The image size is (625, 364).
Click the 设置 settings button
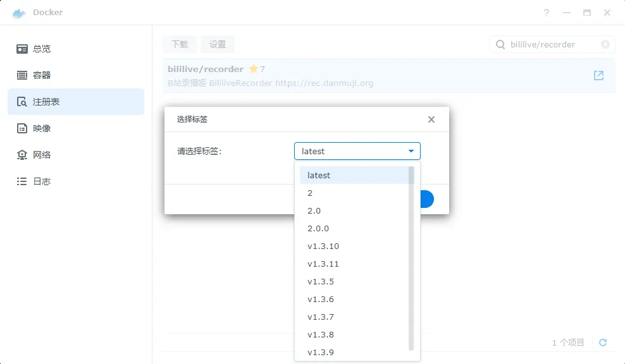(218, 44)
